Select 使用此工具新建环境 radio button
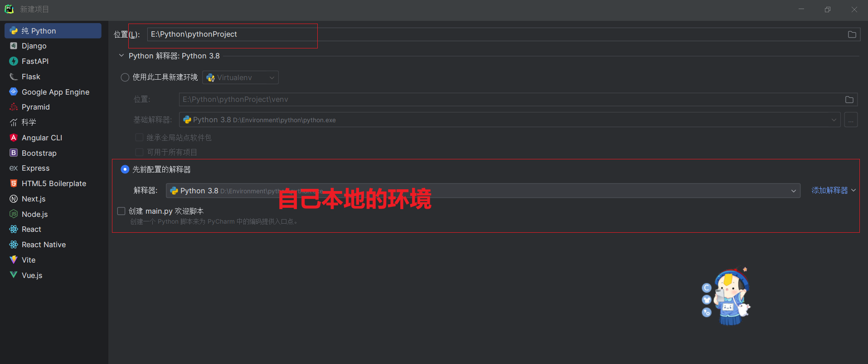 125,77
